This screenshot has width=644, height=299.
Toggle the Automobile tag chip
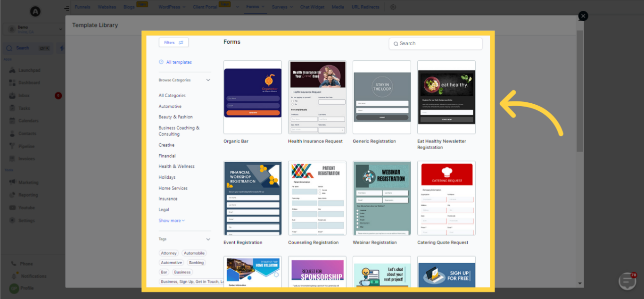coord(194,253)
